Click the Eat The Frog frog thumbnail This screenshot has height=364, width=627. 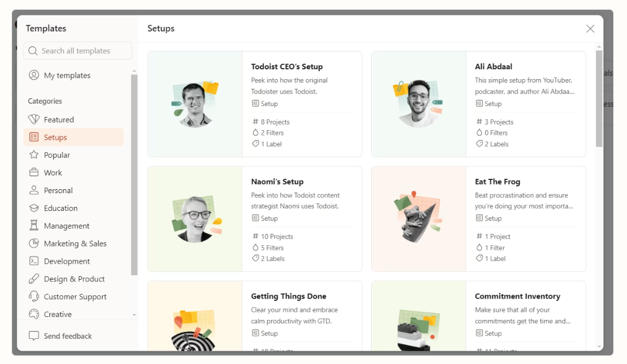(x=419, y=219)
